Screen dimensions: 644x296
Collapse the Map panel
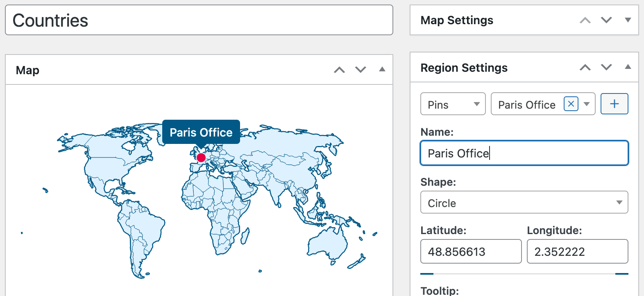pos(382,70)
